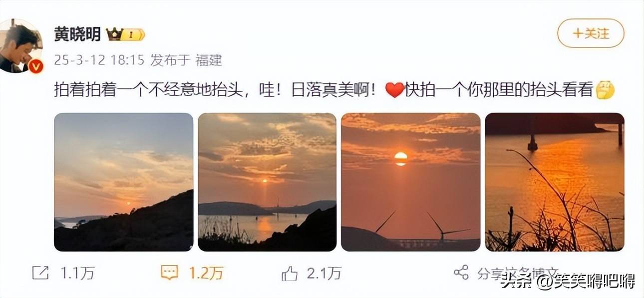This screenshot has height=298, width=644.
Task: Click the share icon beside 分享这条博文
Action: [x=461, y=272]
